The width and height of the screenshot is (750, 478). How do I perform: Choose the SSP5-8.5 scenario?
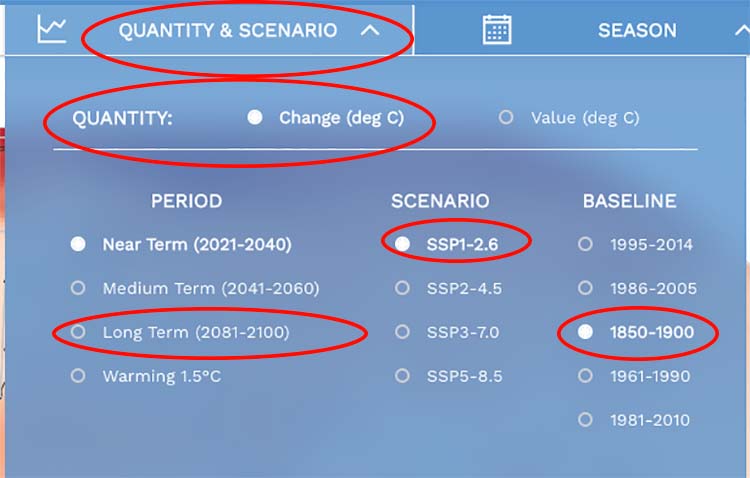(402, 376)
